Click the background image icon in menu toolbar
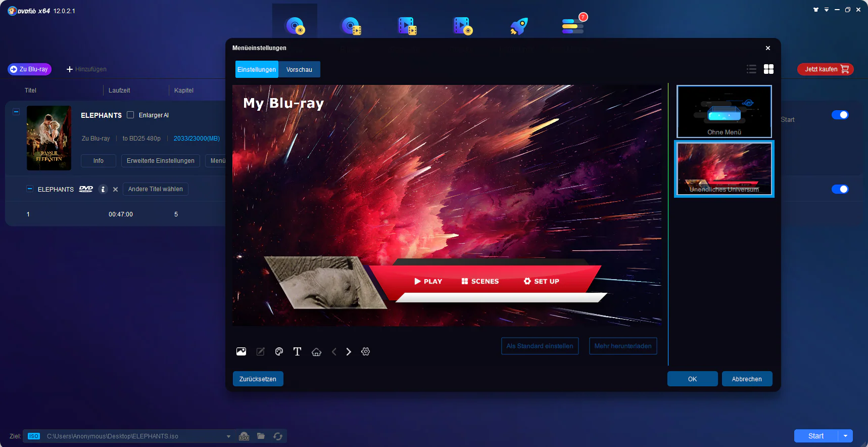 241,351
